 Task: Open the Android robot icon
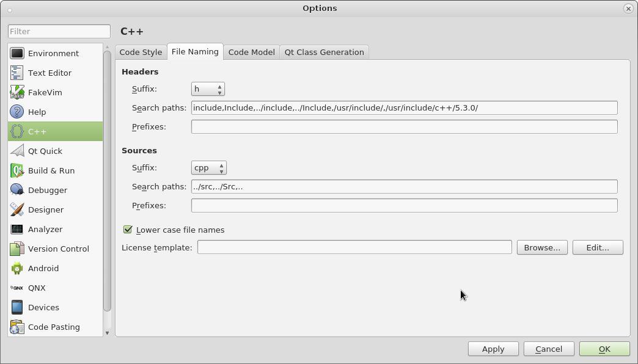[17, 268]
